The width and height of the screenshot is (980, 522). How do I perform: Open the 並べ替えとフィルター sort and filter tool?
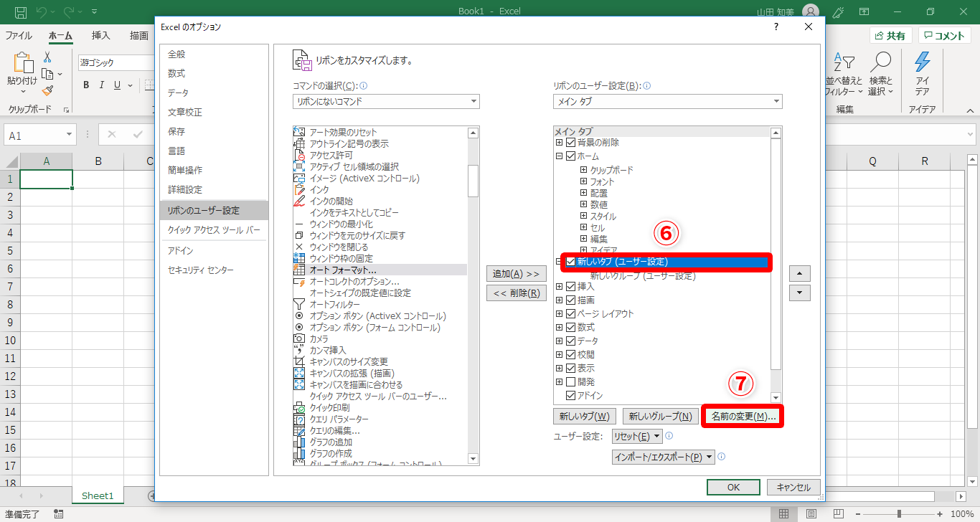844,75
